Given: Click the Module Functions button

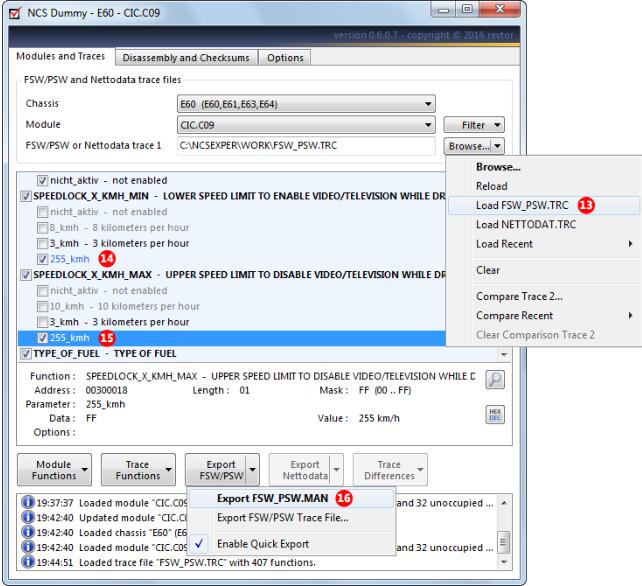Looking at the screenshot, I should click(52, 469).
